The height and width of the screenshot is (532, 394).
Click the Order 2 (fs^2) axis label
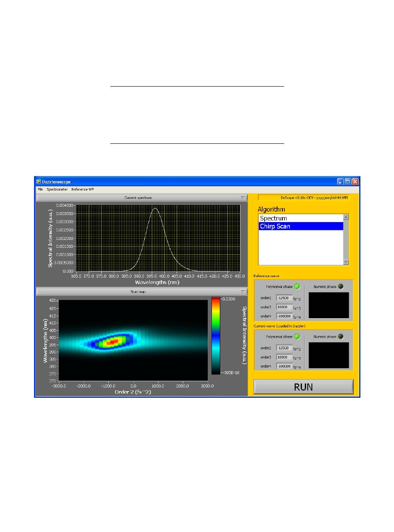(x=133, y=392)
